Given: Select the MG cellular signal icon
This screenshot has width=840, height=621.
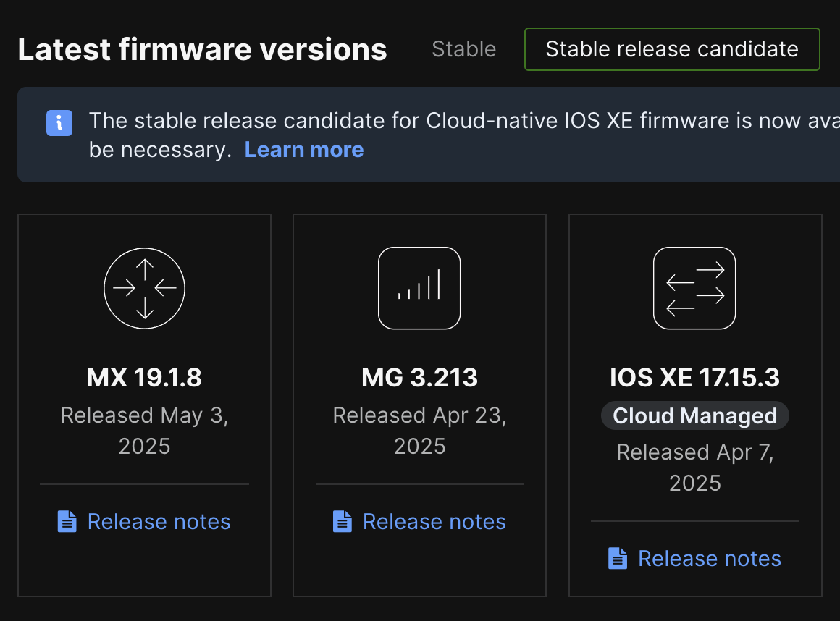Looking at the screenshot, I should pyautogui.click(x=419, y=287).
